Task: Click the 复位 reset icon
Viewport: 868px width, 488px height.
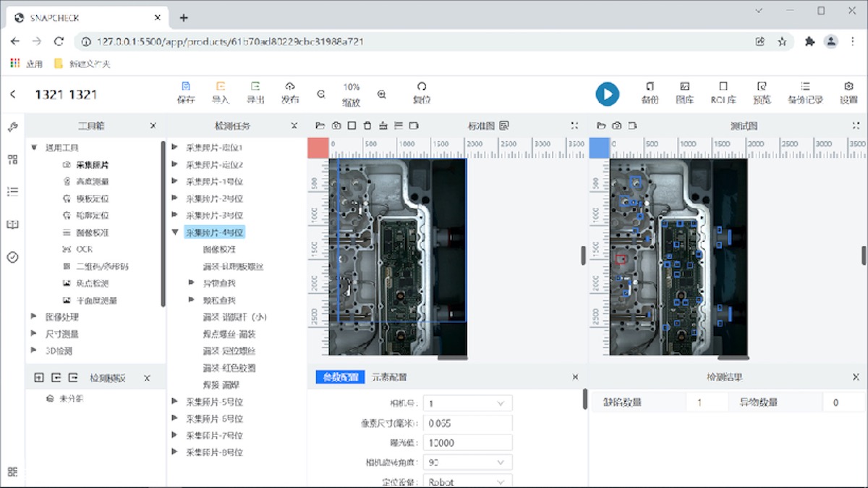Action: coord(422,86)
